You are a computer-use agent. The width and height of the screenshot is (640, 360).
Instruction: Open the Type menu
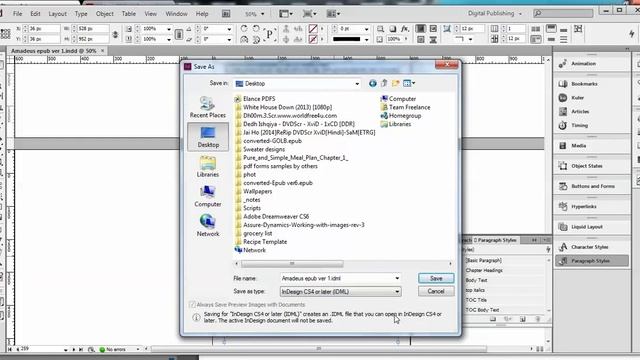(x=81, y=13)
